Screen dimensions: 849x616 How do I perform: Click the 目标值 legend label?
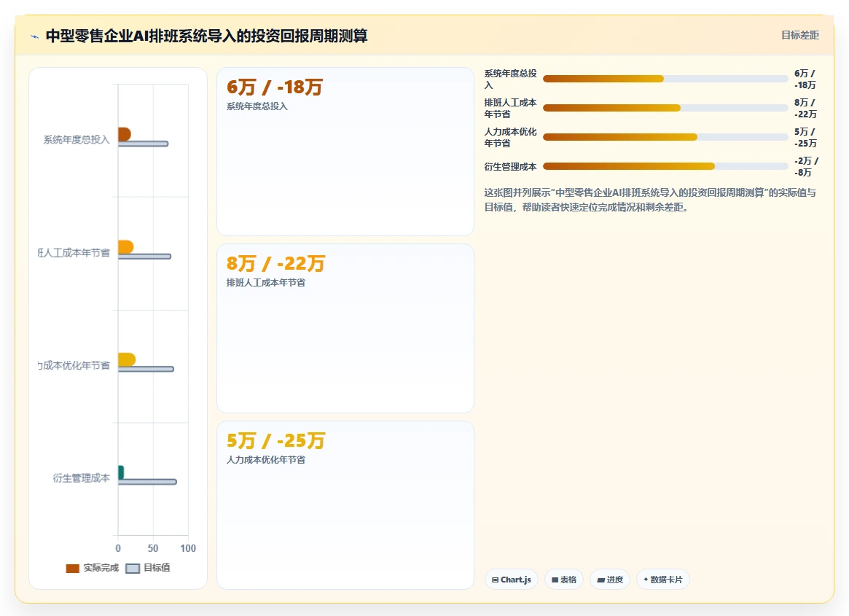pyautogui.click(x=157, y=568)
